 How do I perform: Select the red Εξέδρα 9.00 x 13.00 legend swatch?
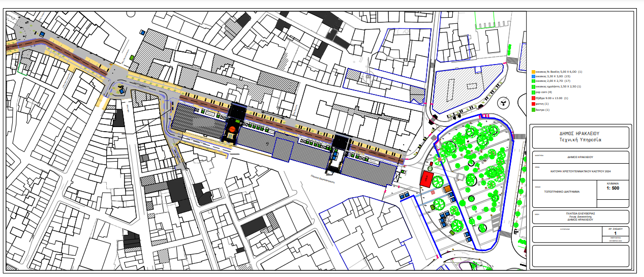click(533, 98)
